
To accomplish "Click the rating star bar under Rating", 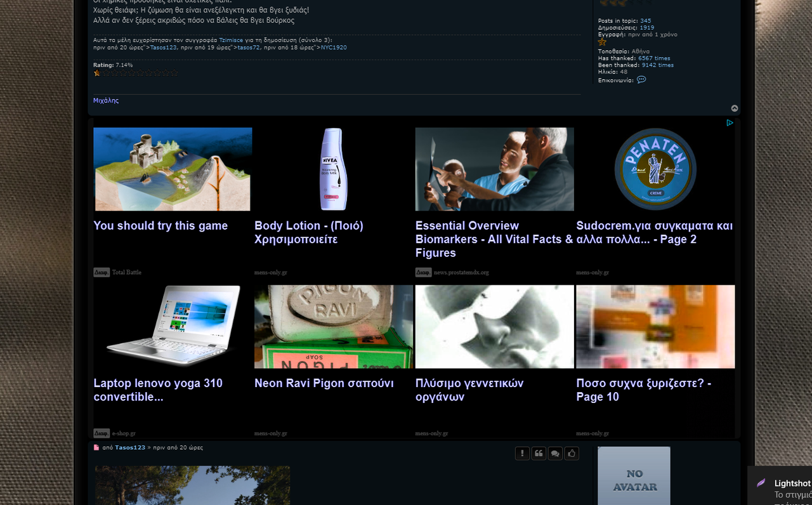I will coord(135,74).
